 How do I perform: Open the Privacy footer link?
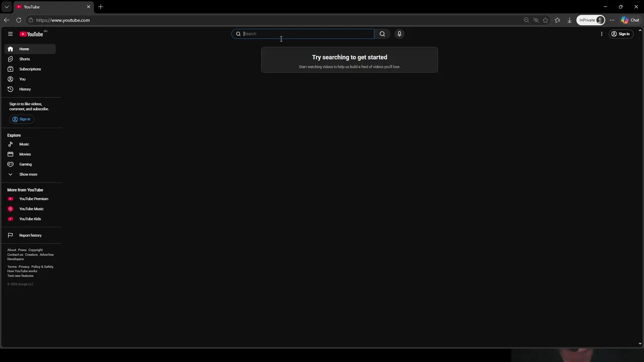(24, 266)
